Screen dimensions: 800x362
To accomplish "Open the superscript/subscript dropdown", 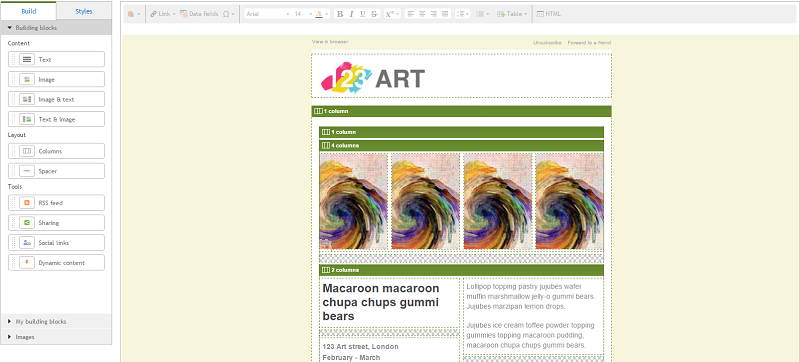I will point(392,14).
